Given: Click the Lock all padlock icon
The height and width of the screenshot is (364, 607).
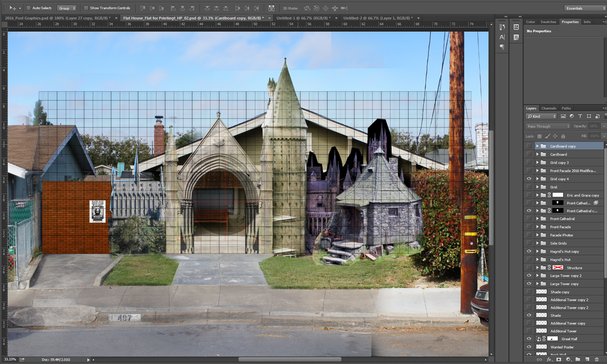Looking at the screenshot, I should coord(563,136).
